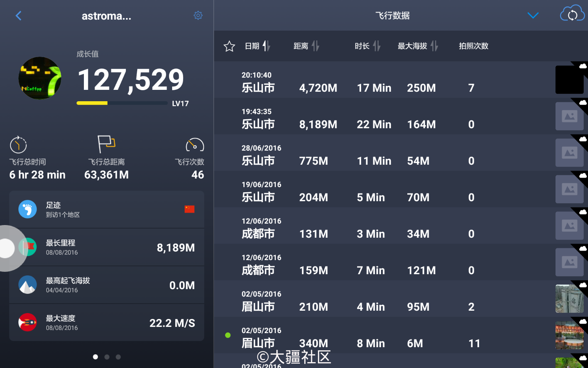
Task: Open the 时长 sort arrows
Action: [x=376, y=46]
